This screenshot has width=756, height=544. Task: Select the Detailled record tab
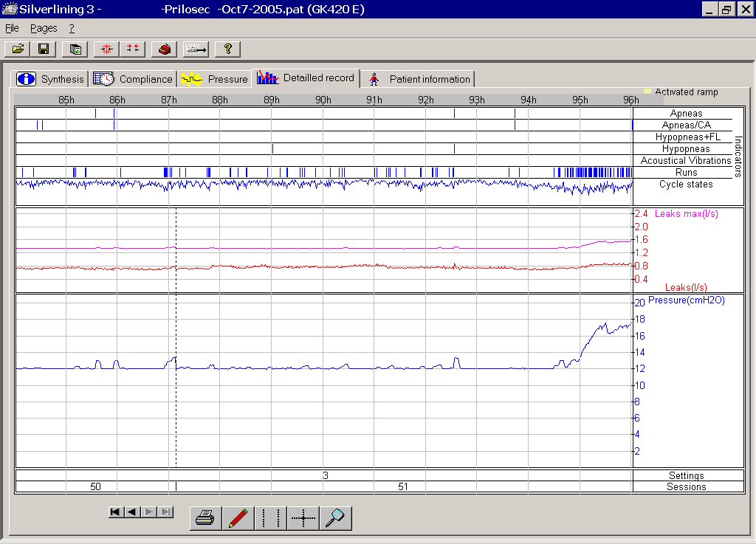point(306,78)
